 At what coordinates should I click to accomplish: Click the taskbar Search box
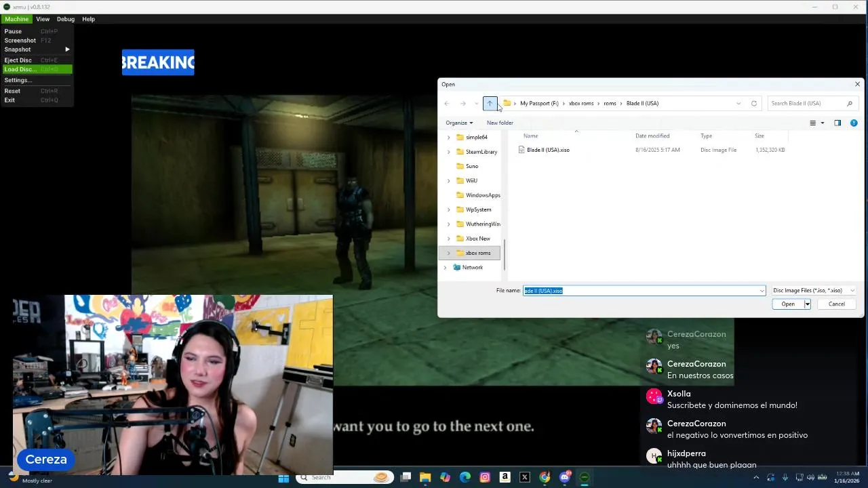coord(345,478)
